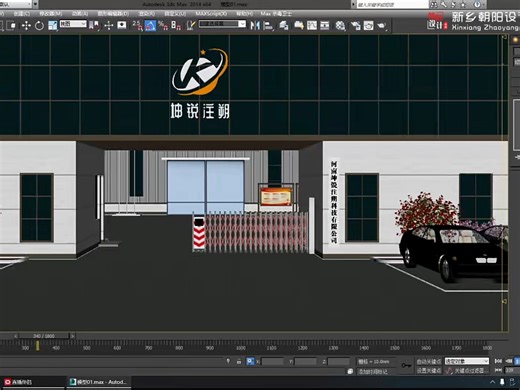
Task: Toggle the selection lock icon
Action: 239,361
